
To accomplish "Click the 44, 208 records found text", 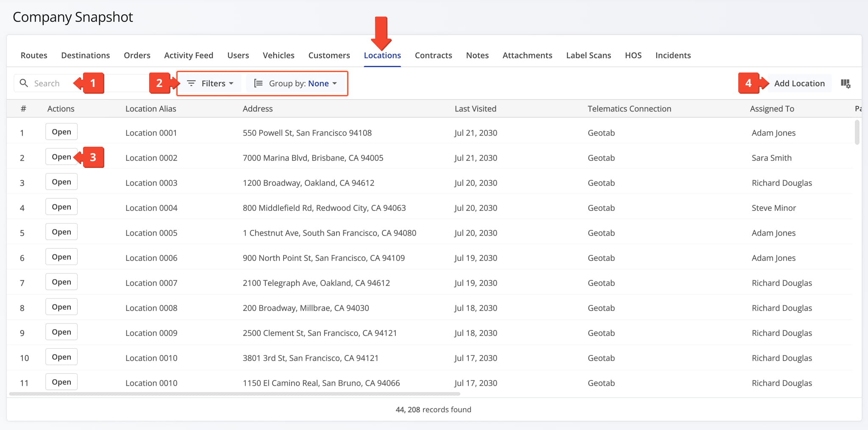I will pos(433,409).
